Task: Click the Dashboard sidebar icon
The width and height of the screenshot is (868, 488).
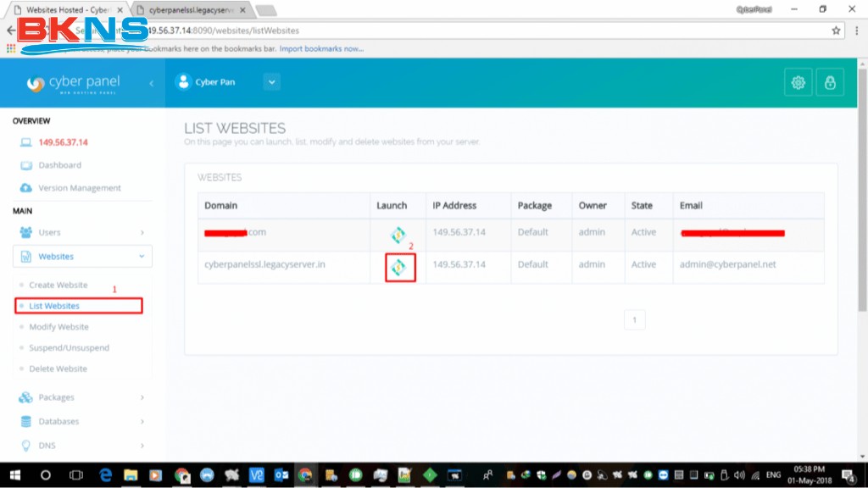Action: pos(25,165)
